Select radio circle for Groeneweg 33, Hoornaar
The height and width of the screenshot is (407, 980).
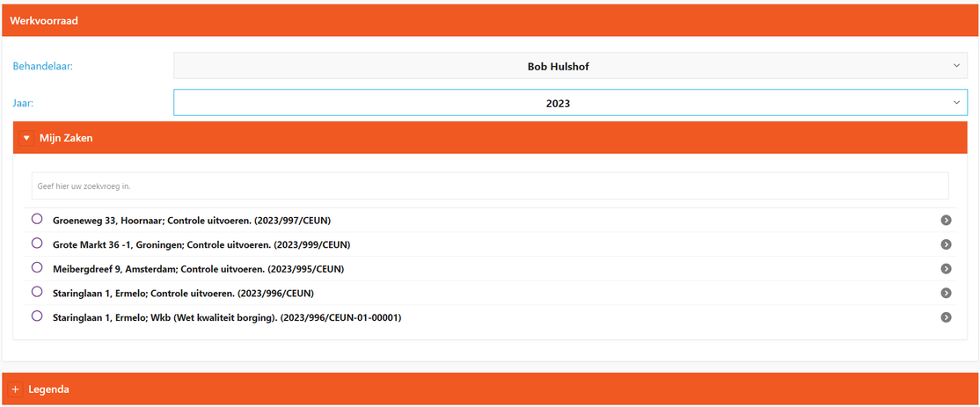(x=37, y=219)
